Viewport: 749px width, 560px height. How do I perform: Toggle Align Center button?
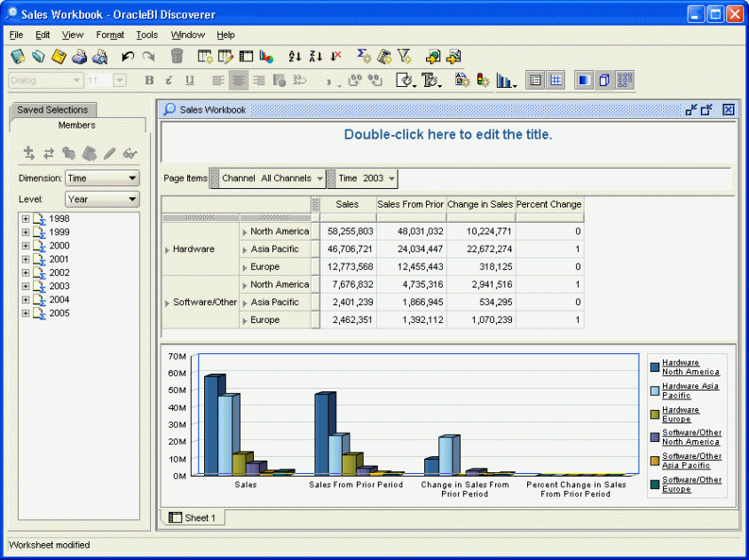(239, 80)
